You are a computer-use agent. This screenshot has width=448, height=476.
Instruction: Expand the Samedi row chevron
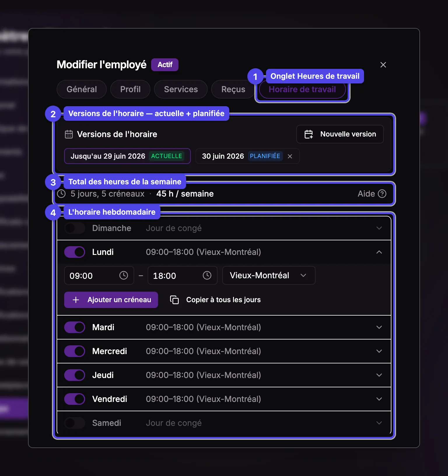[x=379, y=423]
